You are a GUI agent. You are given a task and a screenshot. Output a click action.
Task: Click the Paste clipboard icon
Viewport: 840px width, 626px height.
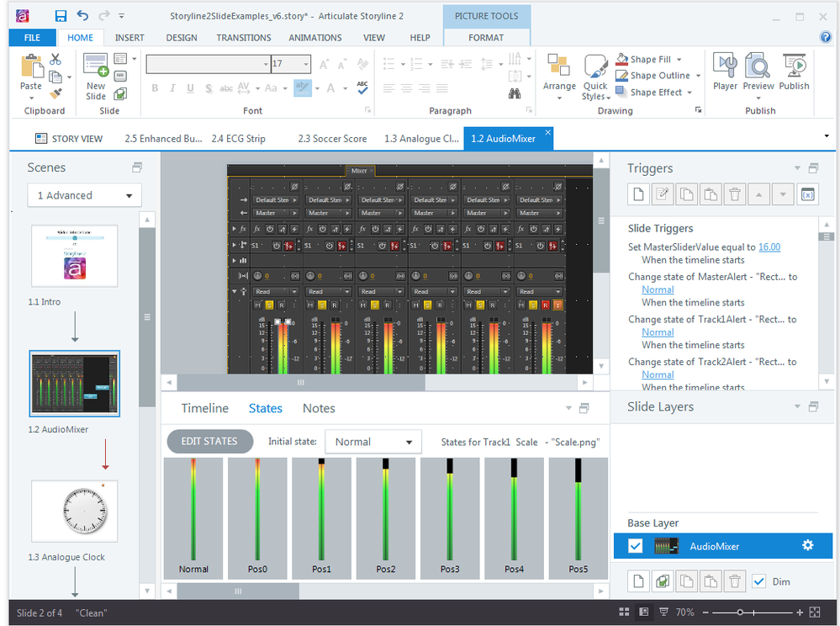[x=32, y=66]
